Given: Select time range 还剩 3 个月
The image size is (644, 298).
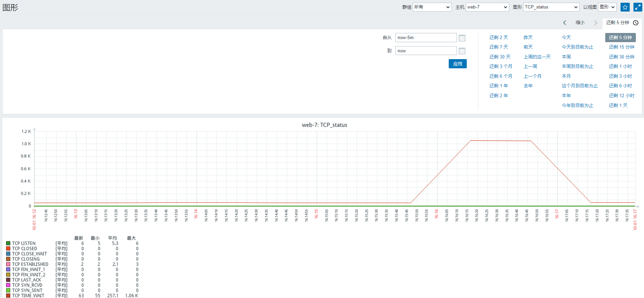Looking at the screenshot, I should pyautogui.click(x=501, y=66).
